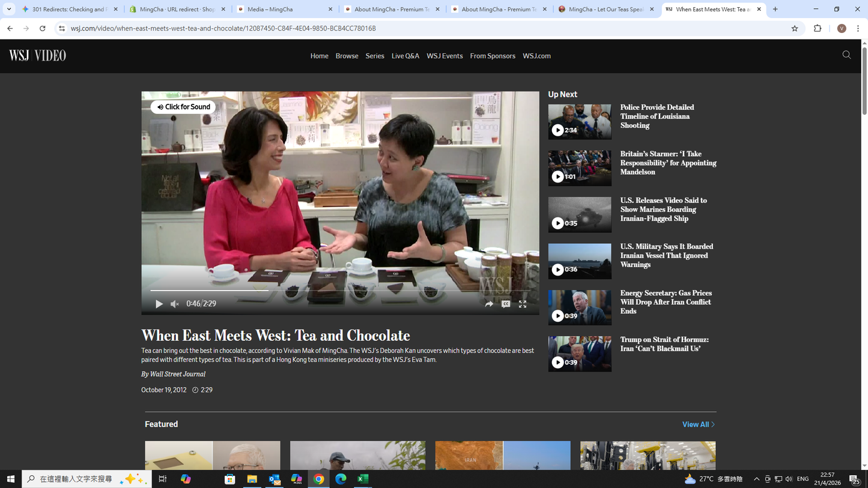The width and height of the screenshot is (868, 488).
Task: Open the Chrome profile avatar
Action: 842,28
